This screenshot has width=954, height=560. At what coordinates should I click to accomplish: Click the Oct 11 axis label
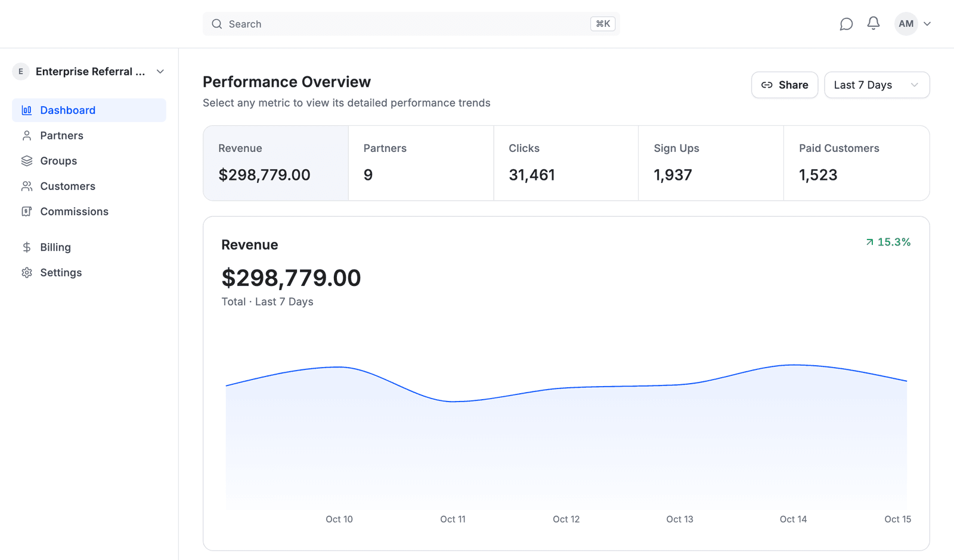click(x=453, y=519)
